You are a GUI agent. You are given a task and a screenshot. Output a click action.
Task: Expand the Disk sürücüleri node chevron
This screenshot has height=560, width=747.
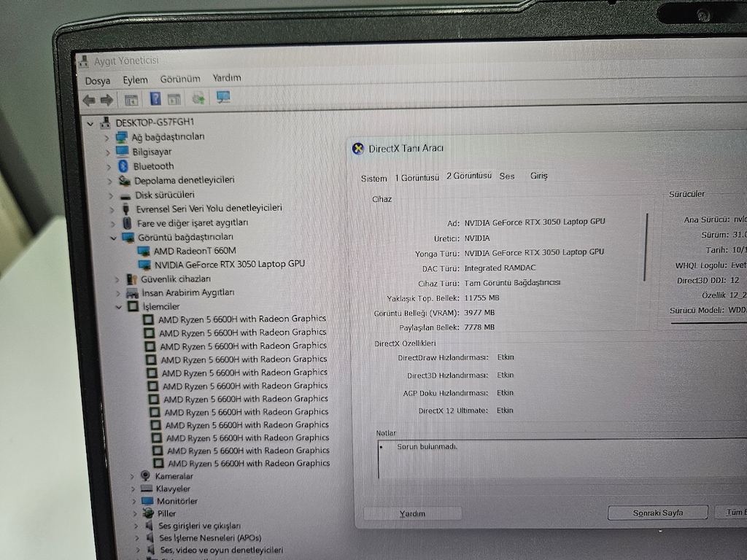[x=111, y=195]
